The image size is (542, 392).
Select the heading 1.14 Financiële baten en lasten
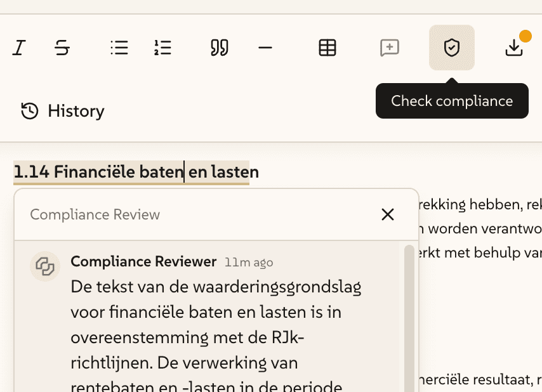click(135, 171)
